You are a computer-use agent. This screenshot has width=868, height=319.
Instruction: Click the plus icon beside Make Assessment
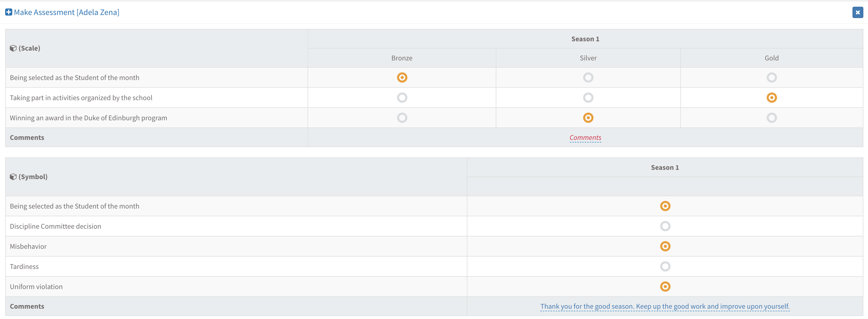point(9,12)
